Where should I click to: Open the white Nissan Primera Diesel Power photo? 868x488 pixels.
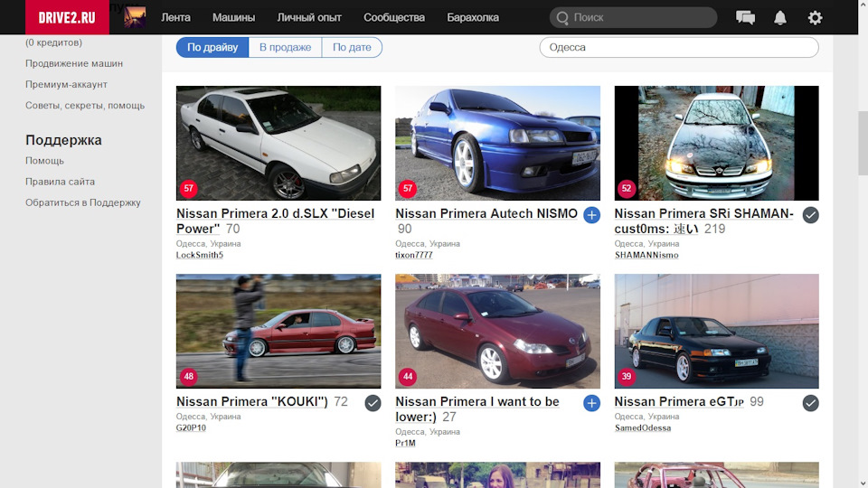[x=278, y=143]
